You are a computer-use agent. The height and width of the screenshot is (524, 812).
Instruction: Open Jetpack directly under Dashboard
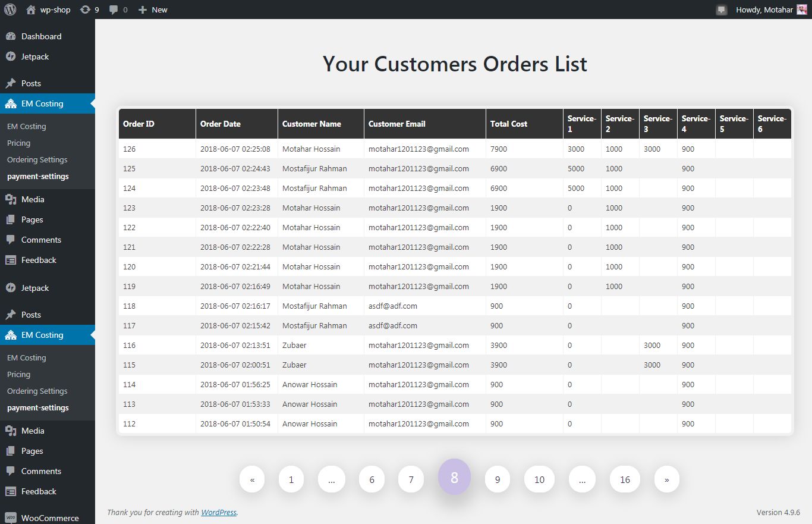(x=35, y=57)
